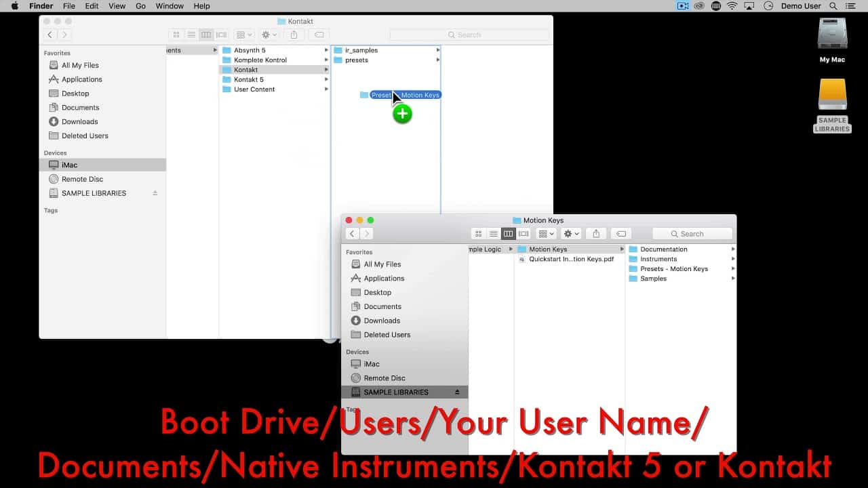
Task: Go back in Motion Keys window
Action: (352, 234)
